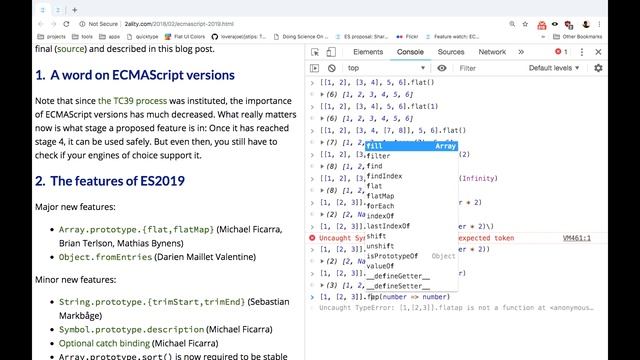Image resolution: width=640 pixels, height=360 pixels.
Task: Select the Console tab
Action: [x=410, y=52]
